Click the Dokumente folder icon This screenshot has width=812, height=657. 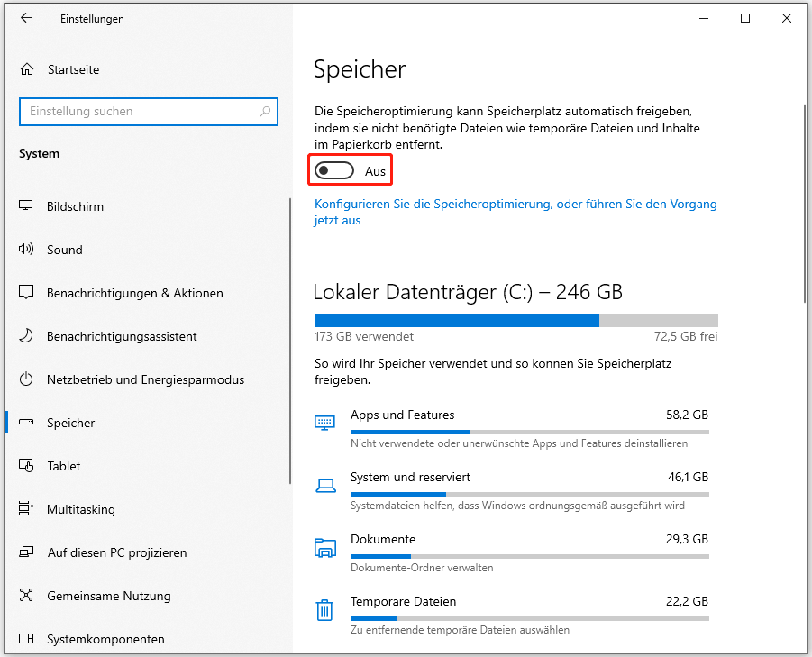pos(325,548)
